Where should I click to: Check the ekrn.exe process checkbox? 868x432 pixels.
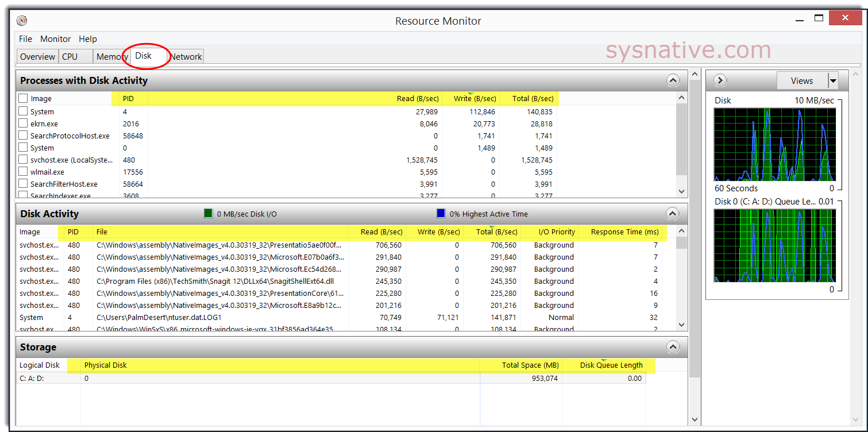tap(23, 124)
